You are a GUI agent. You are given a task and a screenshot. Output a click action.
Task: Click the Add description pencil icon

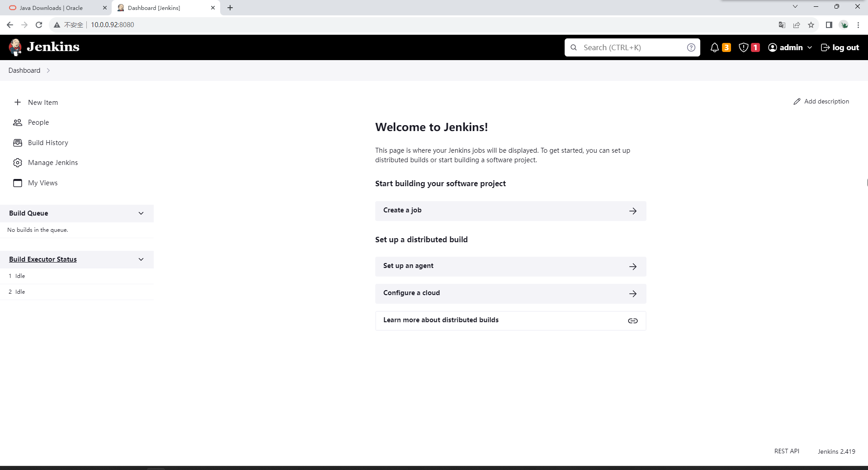click(797, 102)
